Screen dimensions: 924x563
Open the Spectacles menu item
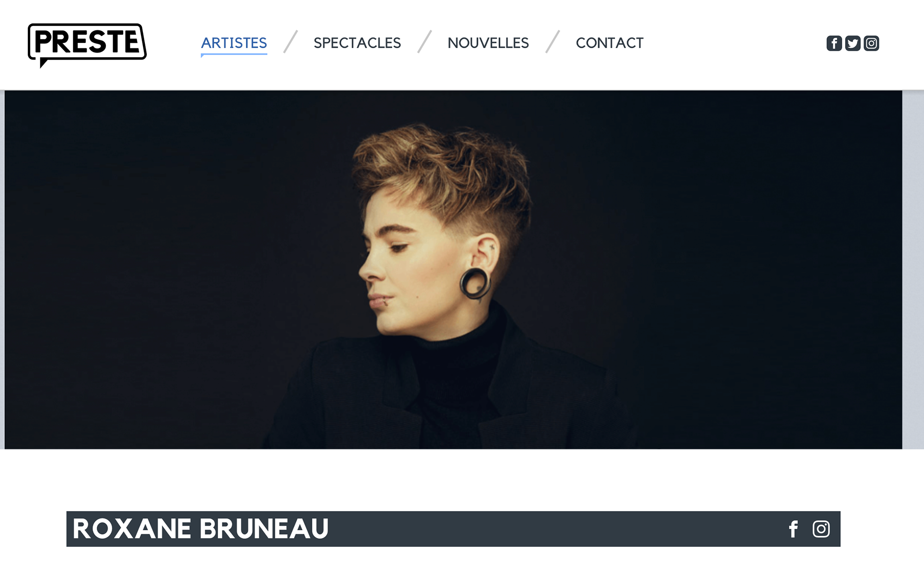(x=357, y=43)
